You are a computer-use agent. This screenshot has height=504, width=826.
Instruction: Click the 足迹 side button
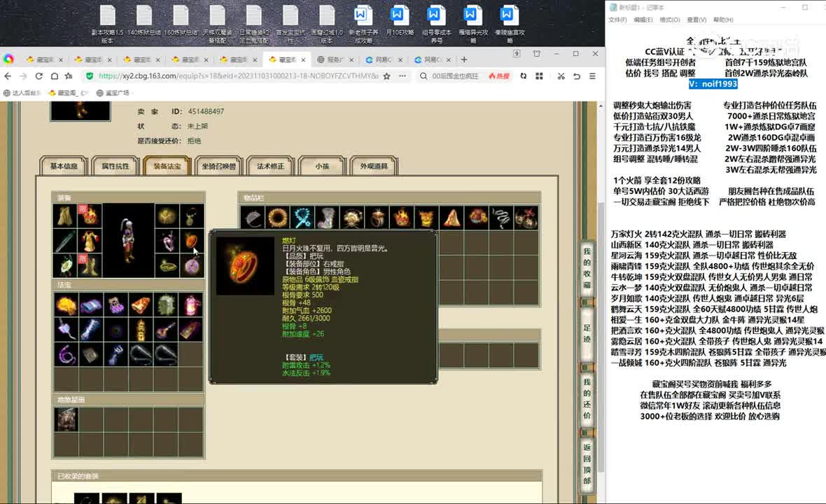(587, 333)
